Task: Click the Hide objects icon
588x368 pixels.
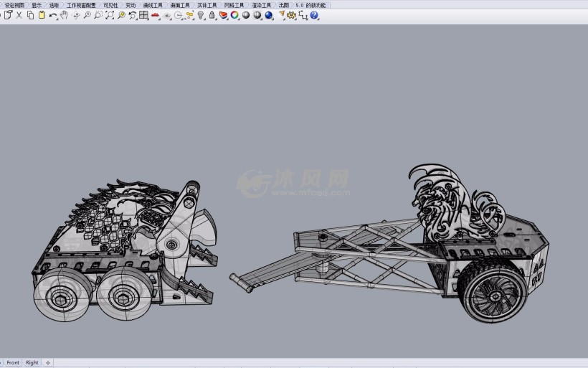Action: pos(167,16)
